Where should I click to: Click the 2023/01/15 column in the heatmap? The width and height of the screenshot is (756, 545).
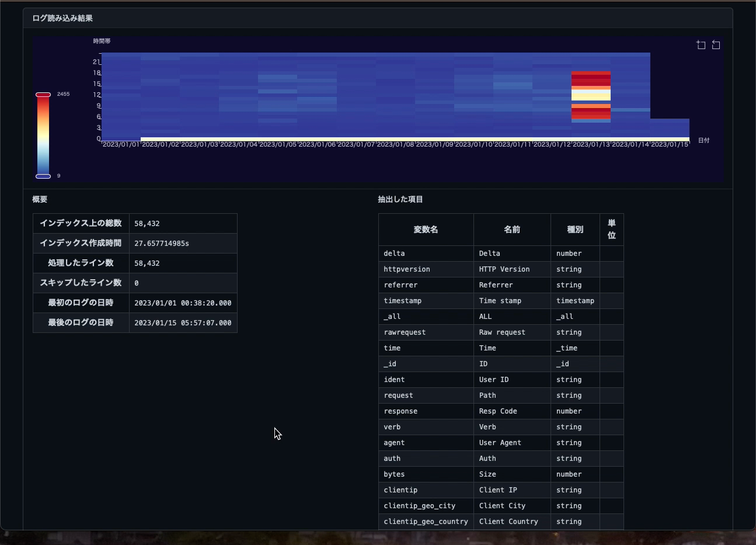click(x=670, y=128)
